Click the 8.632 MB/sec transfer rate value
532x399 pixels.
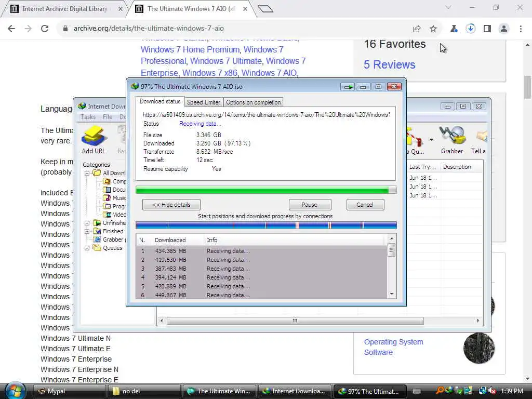point(215,152)
